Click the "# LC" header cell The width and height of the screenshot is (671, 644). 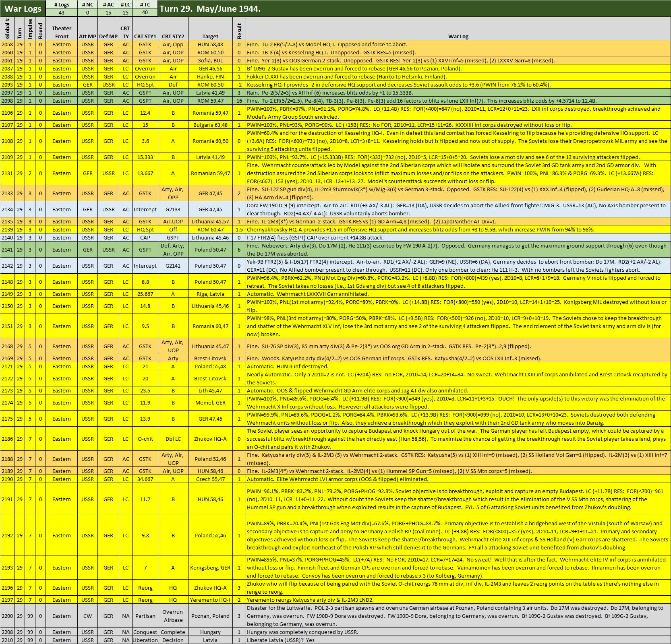point(126,4)
